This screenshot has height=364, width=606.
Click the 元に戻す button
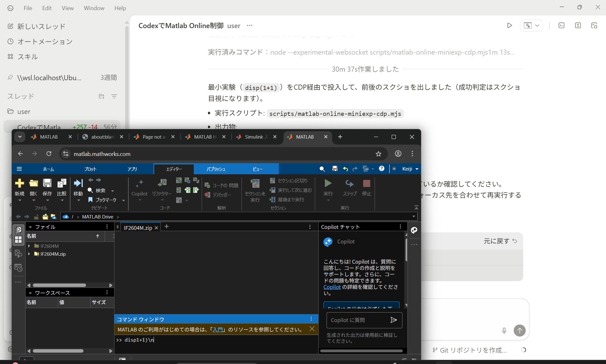500,241
